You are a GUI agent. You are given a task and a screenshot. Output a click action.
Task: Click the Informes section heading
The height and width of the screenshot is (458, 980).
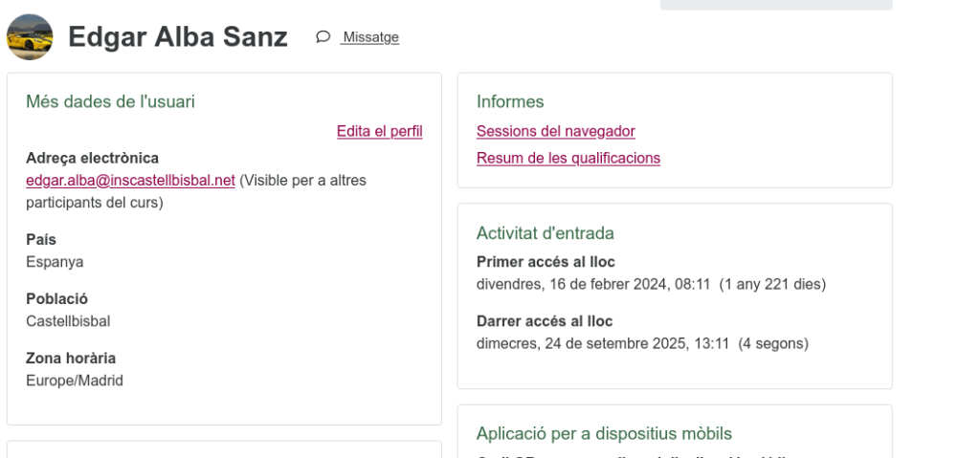510,101
